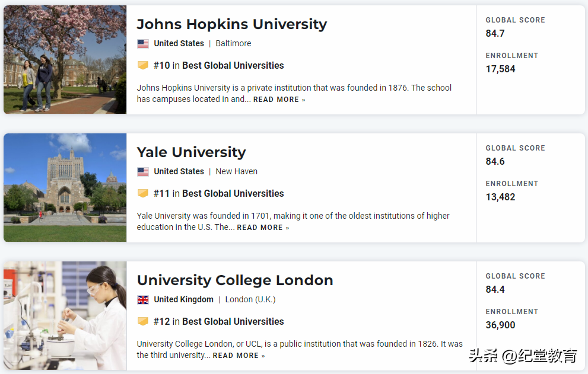Open the Johns Hopkins University title link
Image resolution: width=588 pixels, height=374 pixels.
click(x=231, y=24)
